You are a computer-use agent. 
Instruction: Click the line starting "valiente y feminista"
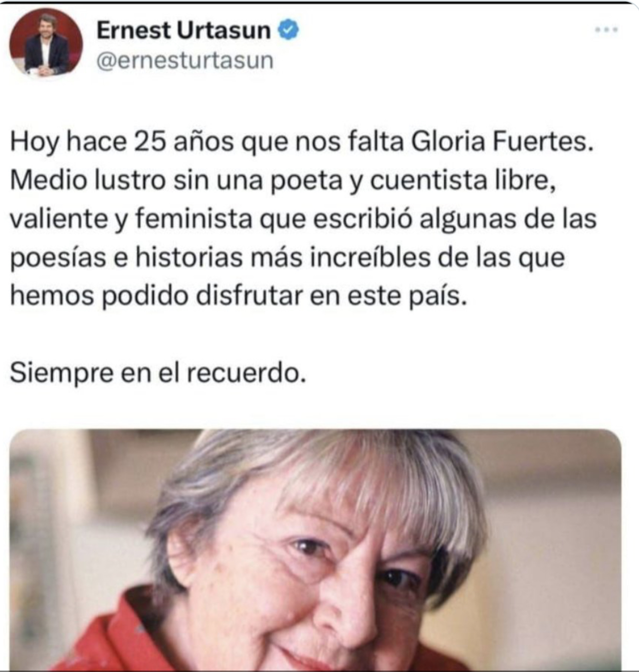(303, 219)
